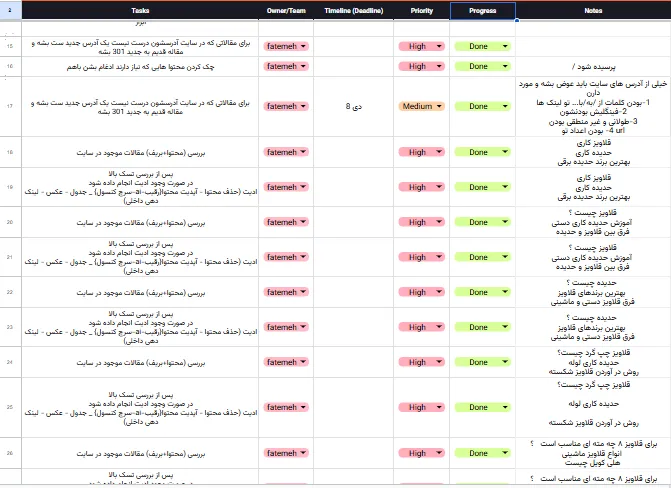The height and width of the screenshot is (488, 671).
Task: Open the Owner dropdown in row 26
Action: [x=286, y=453]
